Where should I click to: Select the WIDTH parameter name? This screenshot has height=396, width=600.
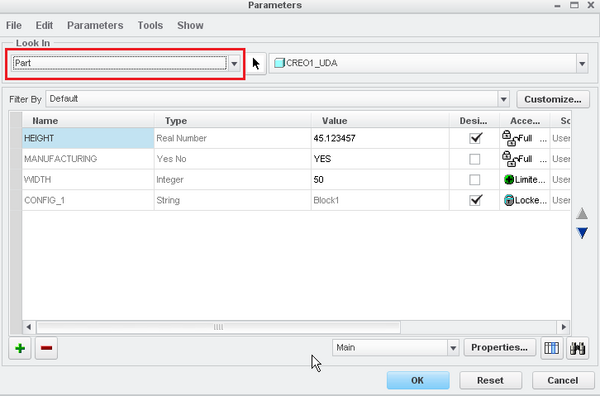click(88, 179)
